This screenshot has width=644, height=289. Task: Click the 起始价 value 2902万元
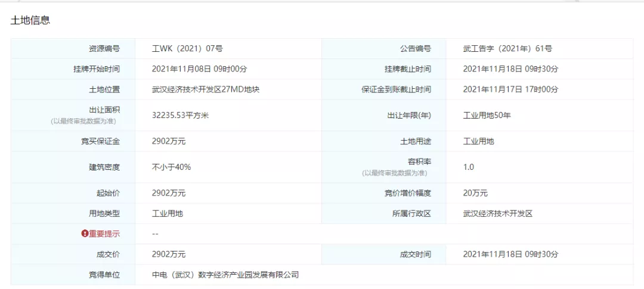click(x=169, y=193)
